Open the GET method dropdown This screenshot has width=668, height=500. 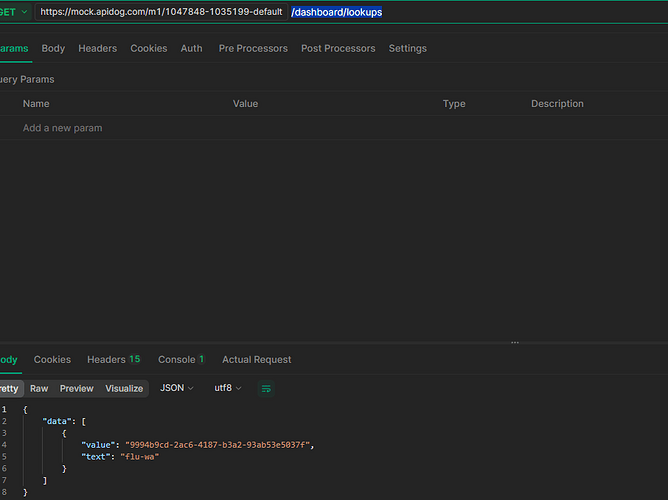[14, 12]
